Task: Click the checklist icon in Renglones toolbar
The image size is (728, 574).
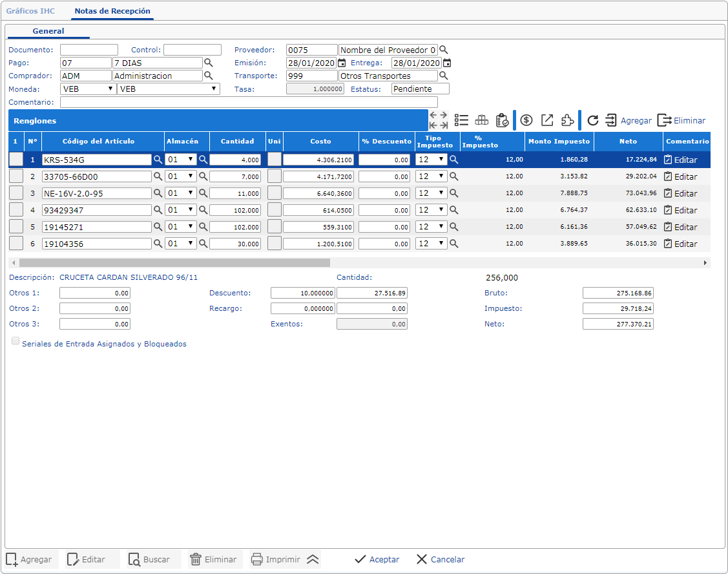Action: click(x=461, y=120)
